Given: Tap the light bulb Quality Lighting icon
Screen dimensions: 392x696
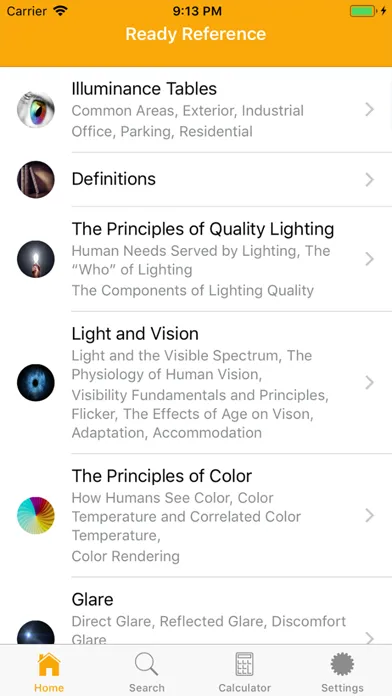Looking at the screenshot, I should click(36, 259).
